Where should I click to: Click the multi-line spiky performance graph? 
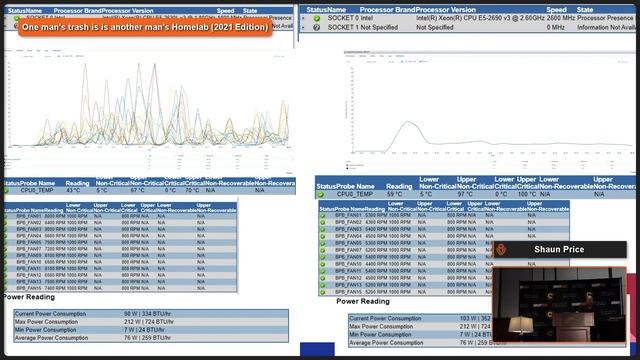pos(149,106)
